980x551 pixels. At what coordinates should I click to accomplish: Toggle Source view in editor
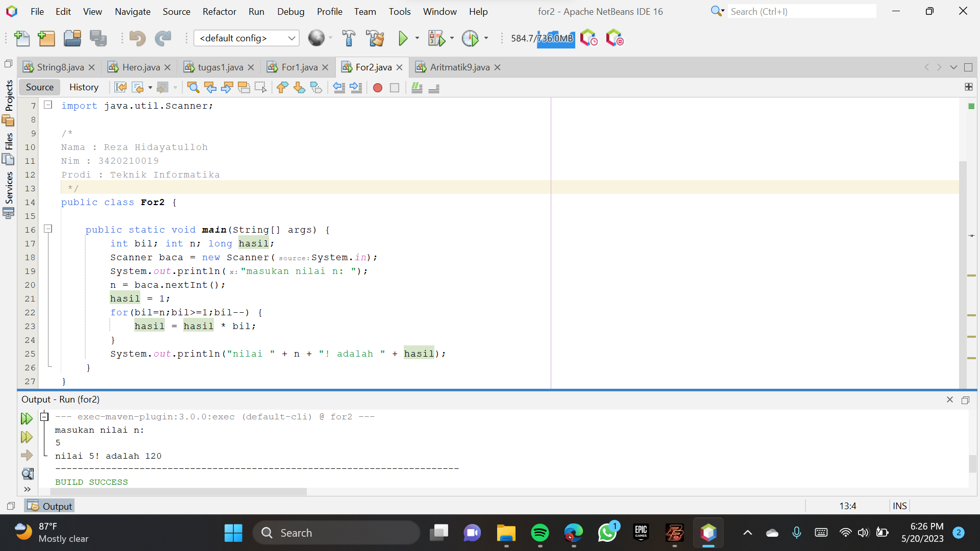click(39, 87)
